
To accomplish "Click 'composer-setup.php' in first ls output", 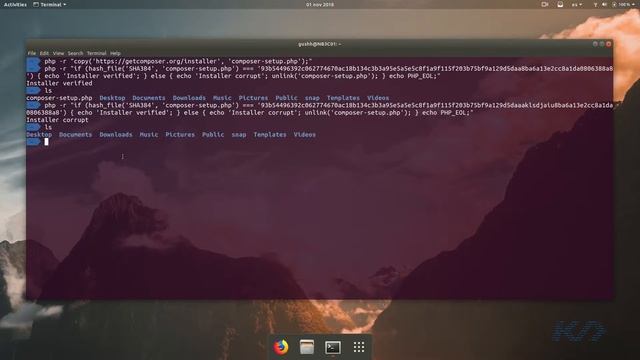I will click(x=59, y=98).
